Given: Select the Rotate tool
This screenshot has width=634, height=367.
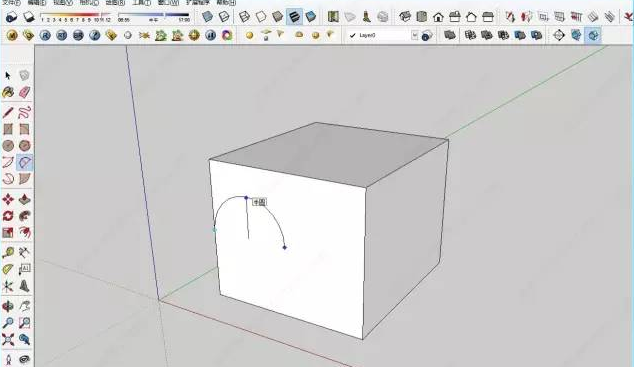Looking at the screenshot, I should [8, 216].
